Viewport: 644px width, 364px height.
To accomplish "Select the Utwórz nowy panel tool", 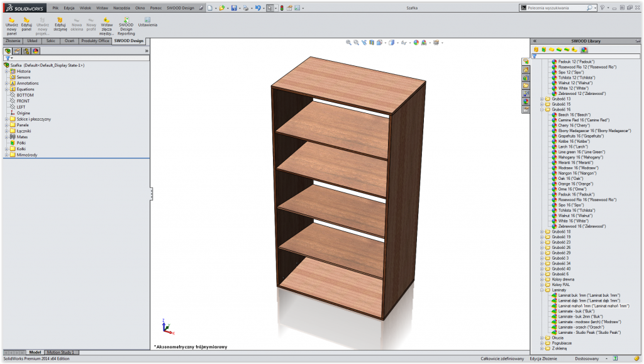I will pyautogui.click(x=11, y=24).
